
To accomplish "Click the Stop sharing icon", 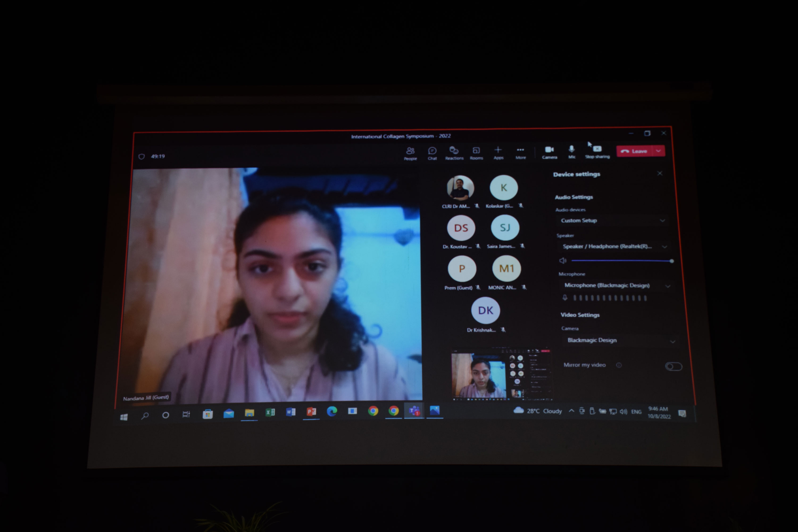I will [597, 151].
